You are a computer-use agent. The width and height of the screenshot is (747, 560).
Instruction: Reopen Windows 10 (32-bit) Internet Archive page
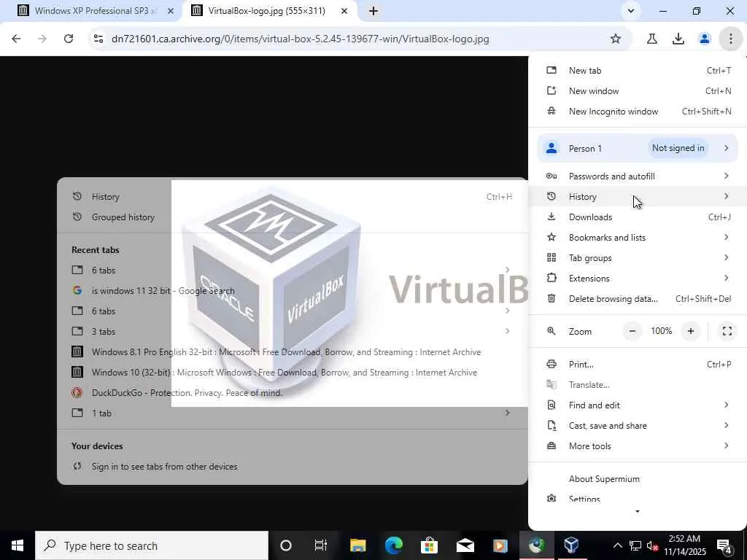point(292,373)
